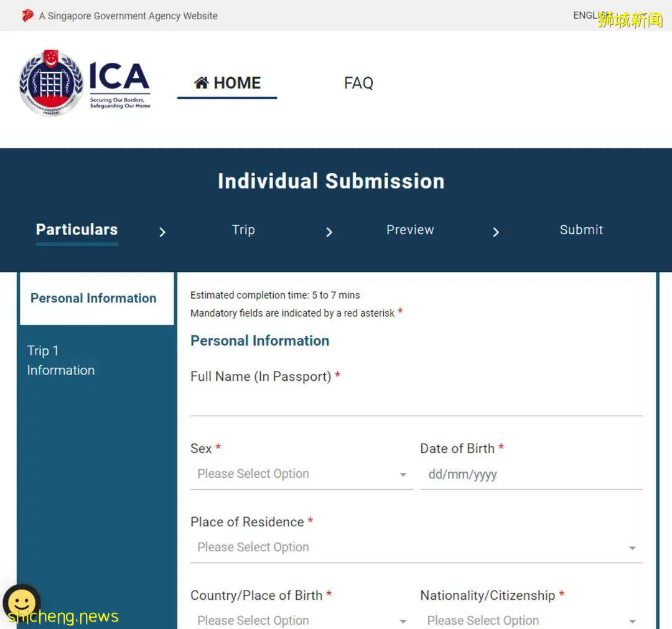The width and height of the screenshot is (672, 629).
Task: Click the Singapore lion head icon
Action: [x=27, y=16]
